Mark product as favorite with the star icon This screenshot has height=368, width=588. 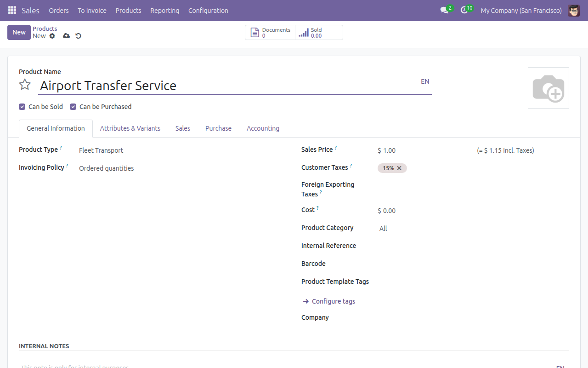coord(25,85)
